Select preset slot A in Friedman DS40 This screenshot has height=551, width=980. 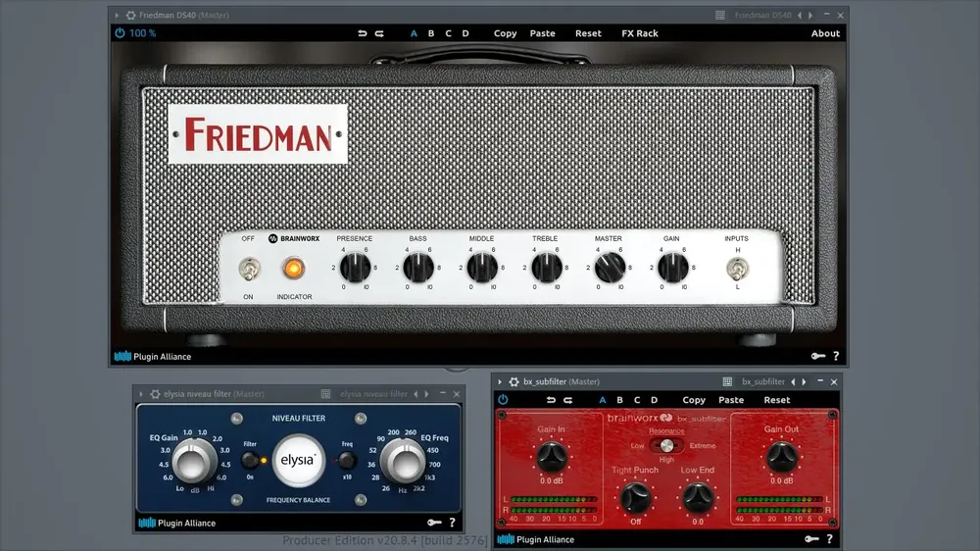pos(414,33)
